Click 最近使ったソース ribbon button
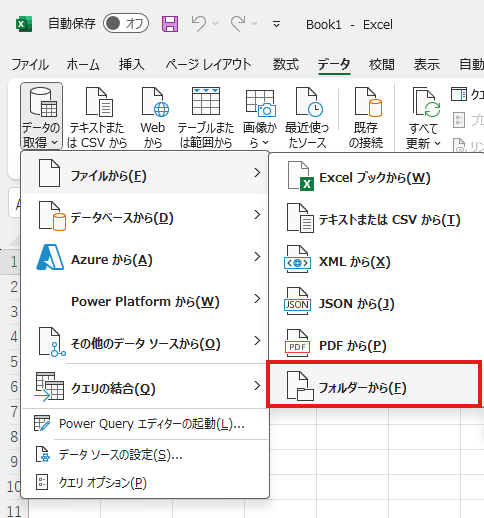 tap(307, 117)
